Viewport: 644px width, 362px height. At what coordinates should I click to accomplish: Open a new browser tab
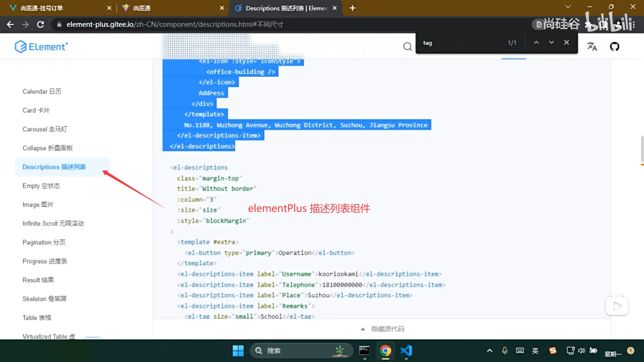[352, 8]
